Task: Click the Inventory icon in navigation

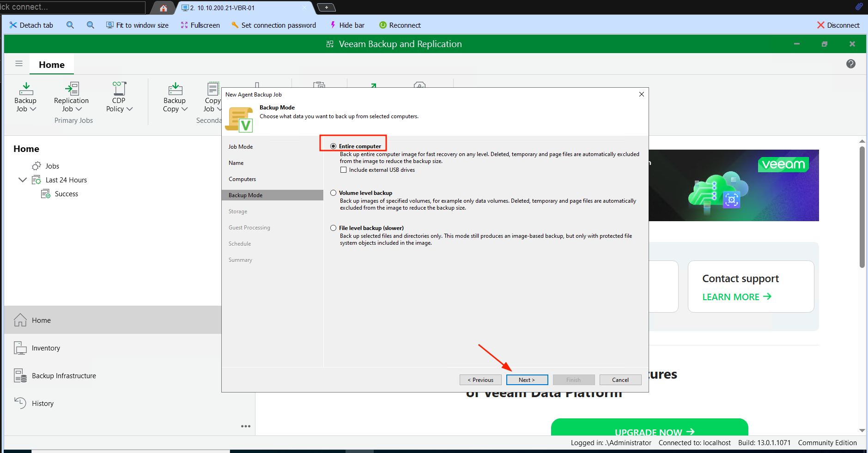Action: point(20,348)
